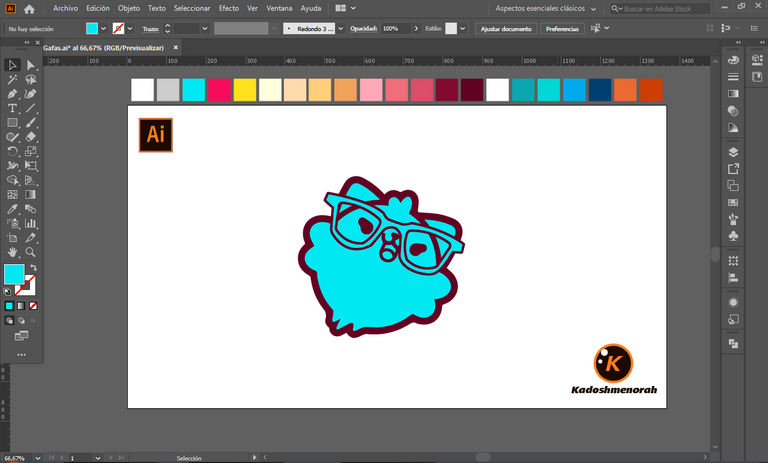
Task: Open the arrange documents dropdown
Action: click(x=346, y=8)
